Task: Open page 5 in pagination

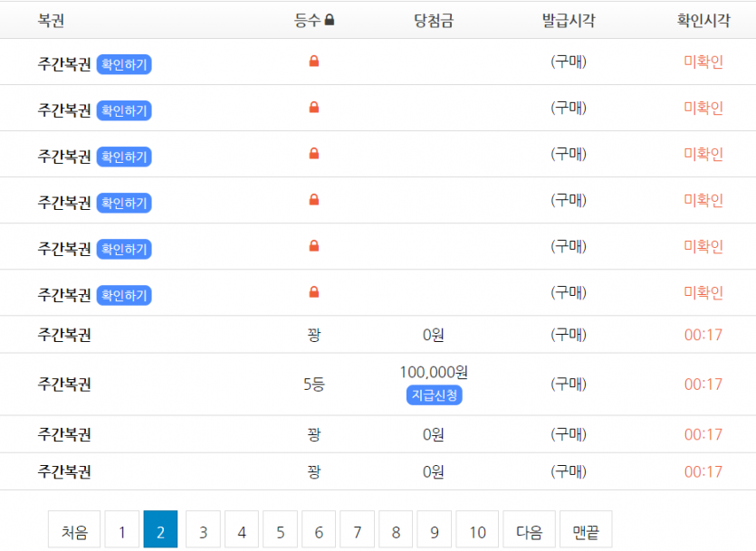Action: [280, 529]
